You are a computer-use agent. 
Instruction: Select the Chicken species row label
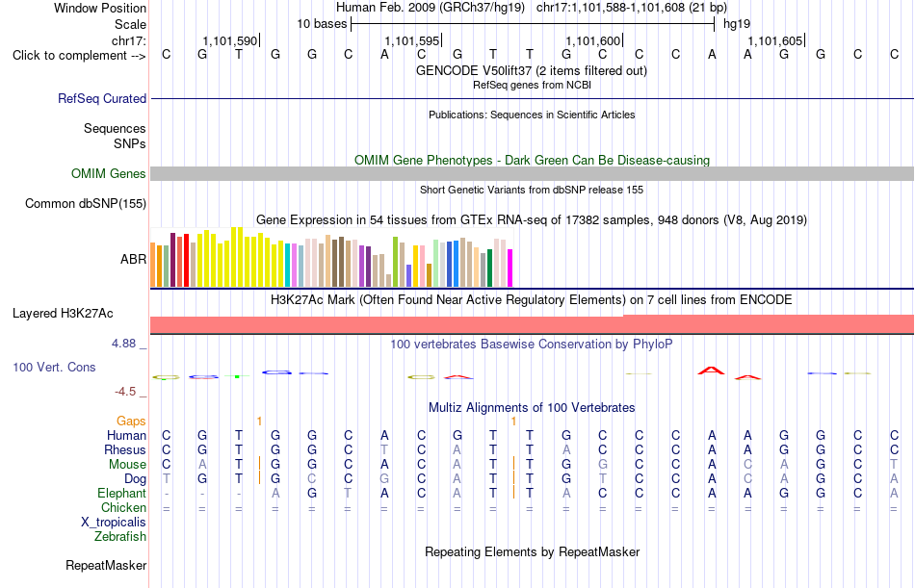point(123,507)
